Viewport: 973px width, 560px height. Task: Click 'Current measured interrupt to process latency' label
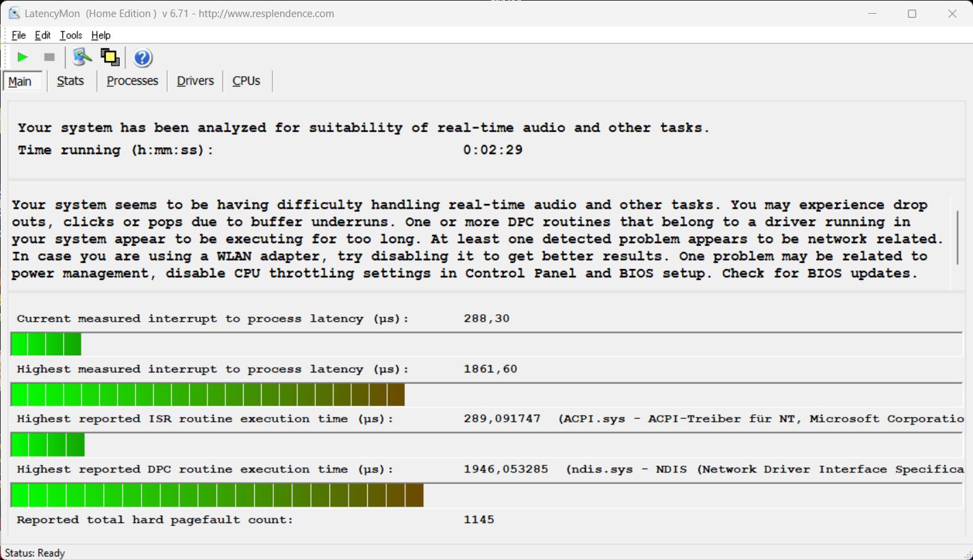(x=213, y=319)
